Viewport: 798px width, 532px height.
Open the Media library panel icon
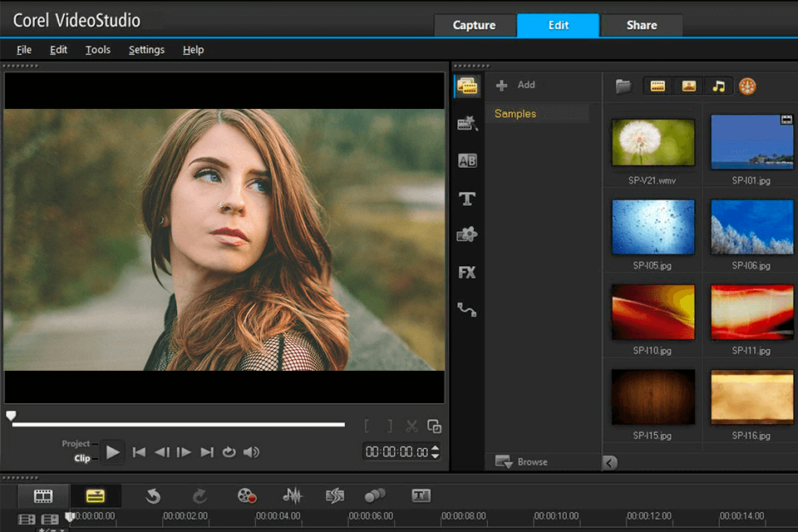point(467,86)
